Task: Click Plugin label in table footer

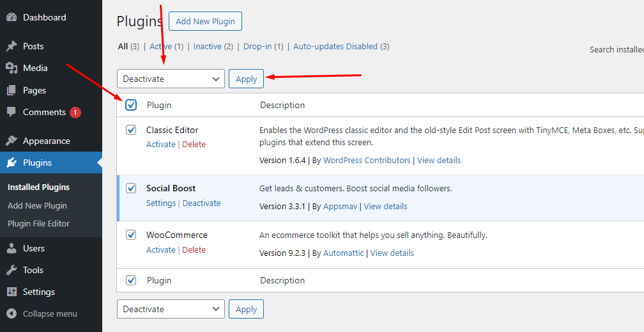Action: coord(159,280)
